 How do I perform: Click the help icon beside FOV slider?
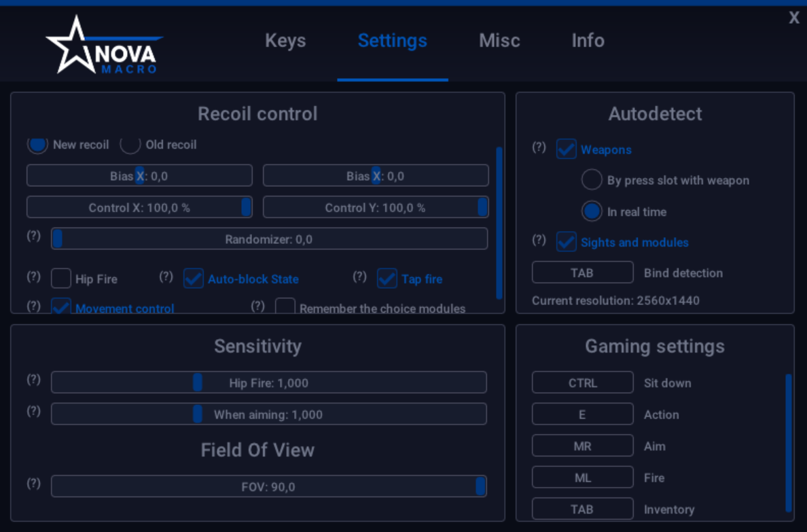(33, 483)
